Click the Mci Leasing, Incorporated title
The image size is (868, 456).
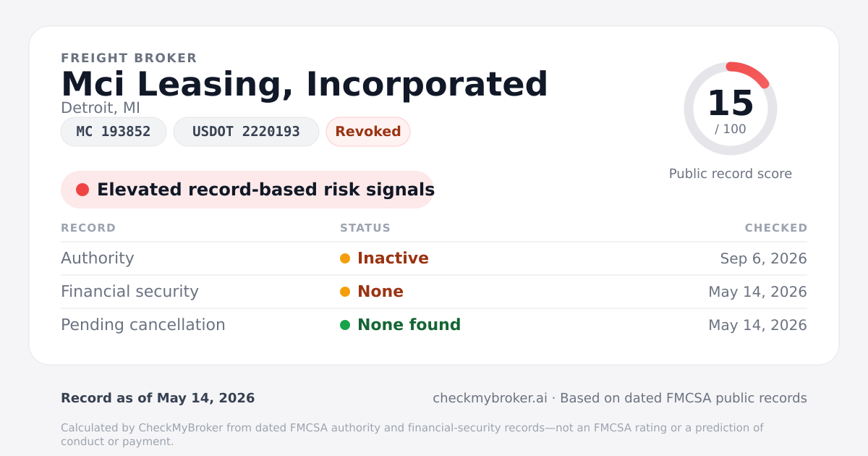305,84
